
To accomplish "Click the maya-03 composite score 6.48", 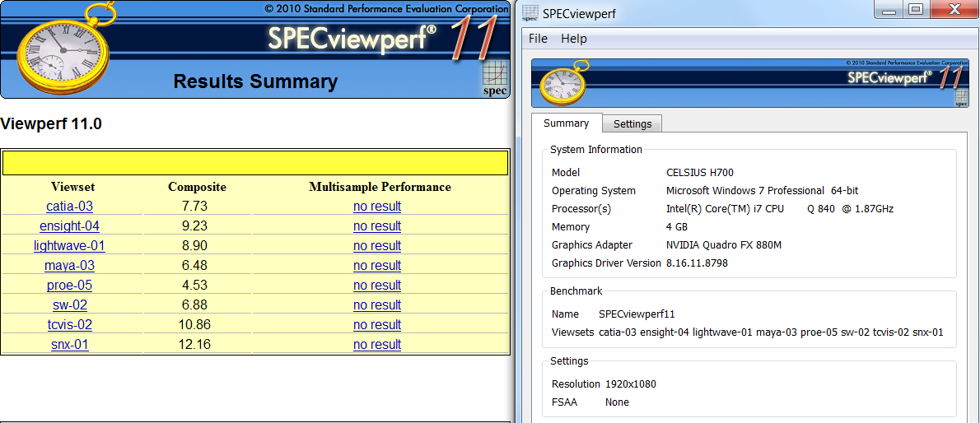I will coord(196,266).
